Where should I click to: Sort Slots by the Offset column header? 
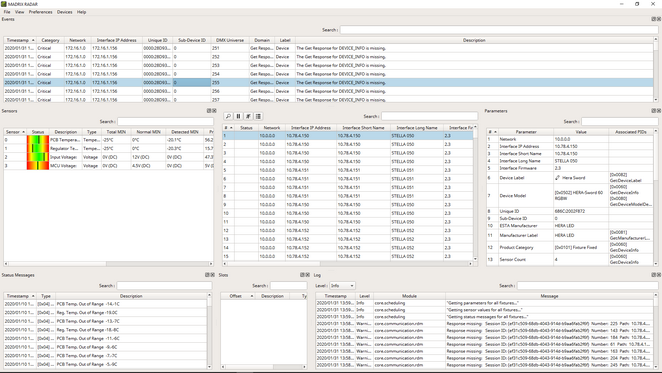click(x=238, y=296)
